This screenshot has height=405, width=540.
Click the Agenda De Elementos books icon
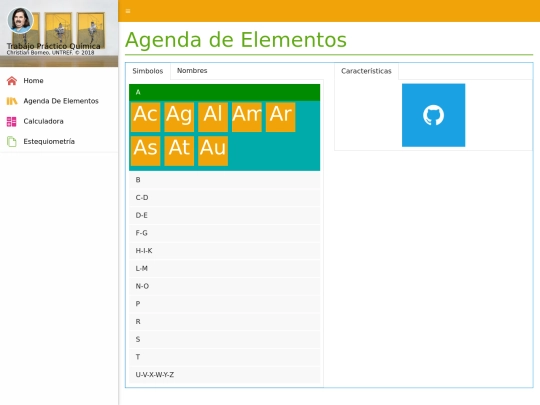[x=12, y=101]
